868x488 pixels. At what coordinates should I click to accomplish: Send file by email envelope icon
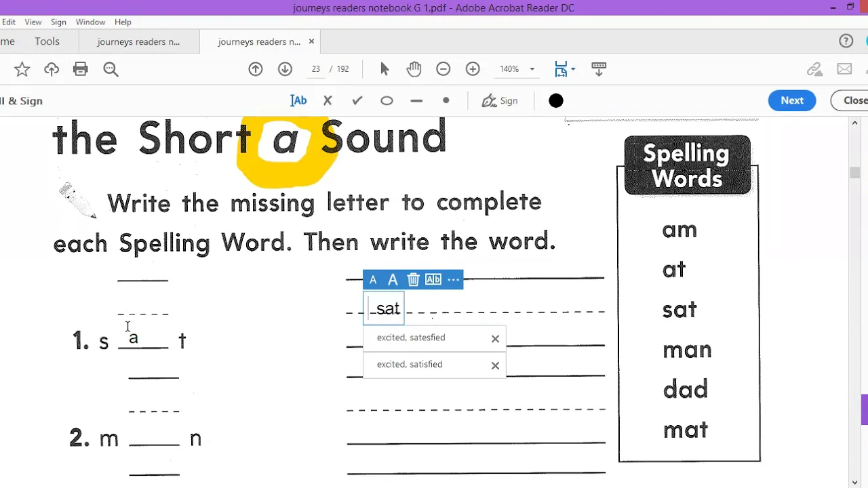(x=844, y=69)
